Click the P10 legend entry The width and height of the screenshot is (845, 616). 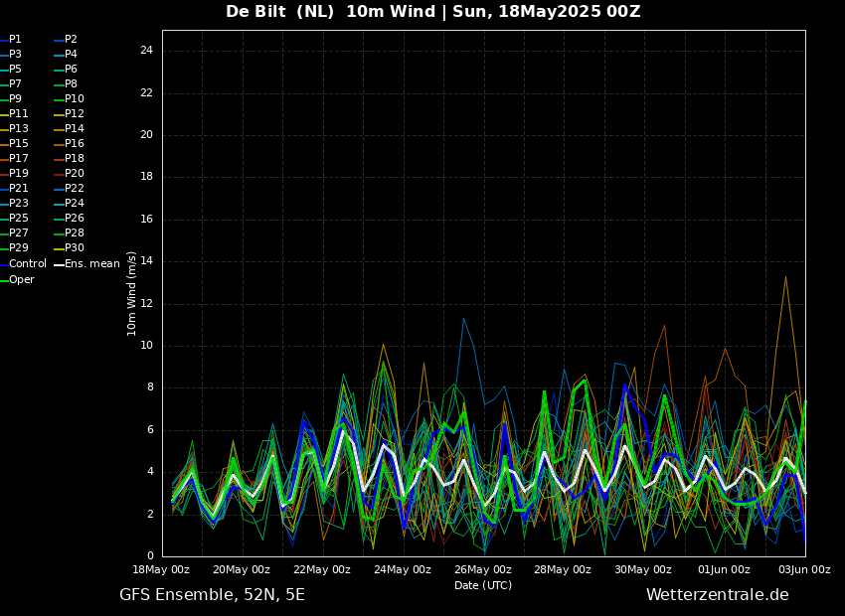[x=74, y=99]
